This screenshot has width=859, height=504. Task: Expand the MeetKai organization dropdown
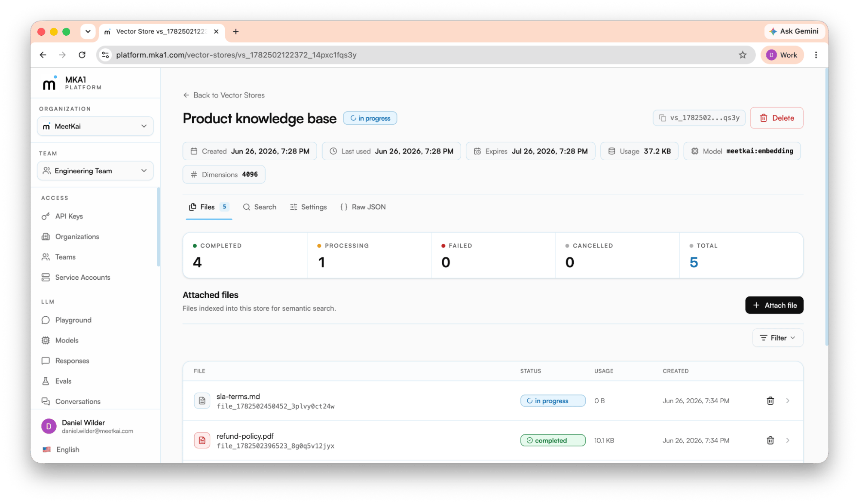coord(95,126)
